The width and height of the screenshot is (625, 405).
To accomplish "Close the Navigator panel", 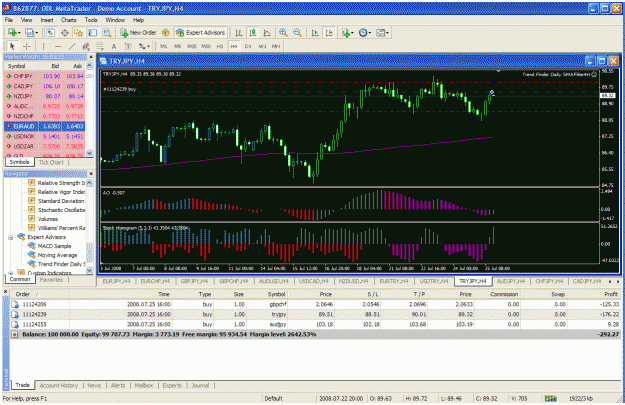I will [91, 174].
